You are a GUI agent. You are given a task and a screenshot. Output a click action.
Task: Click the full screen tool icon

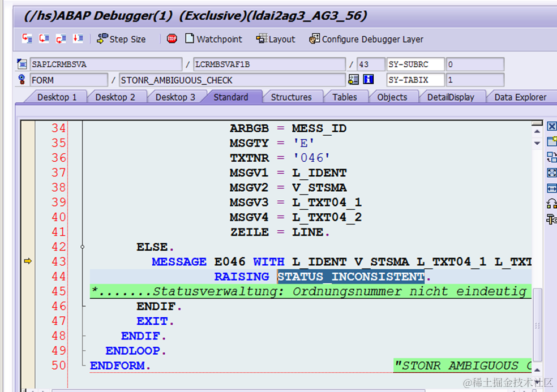click(x=552, y=173)
